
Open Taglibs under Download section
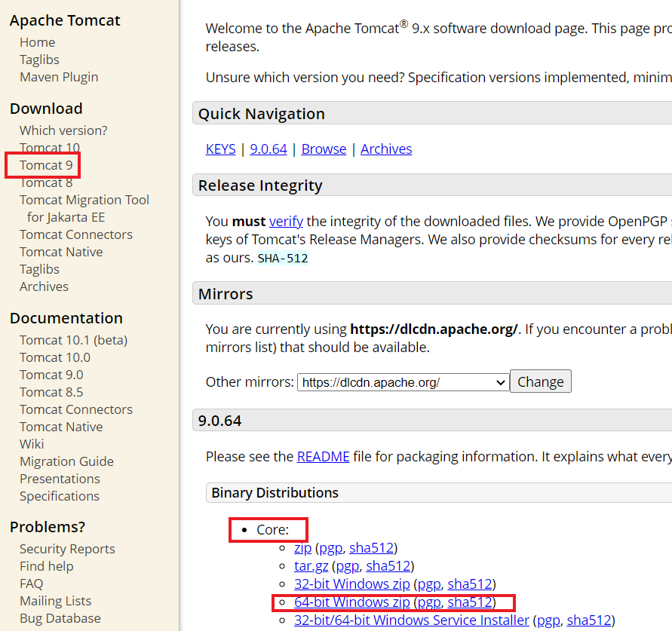click(x=39, y=269)
